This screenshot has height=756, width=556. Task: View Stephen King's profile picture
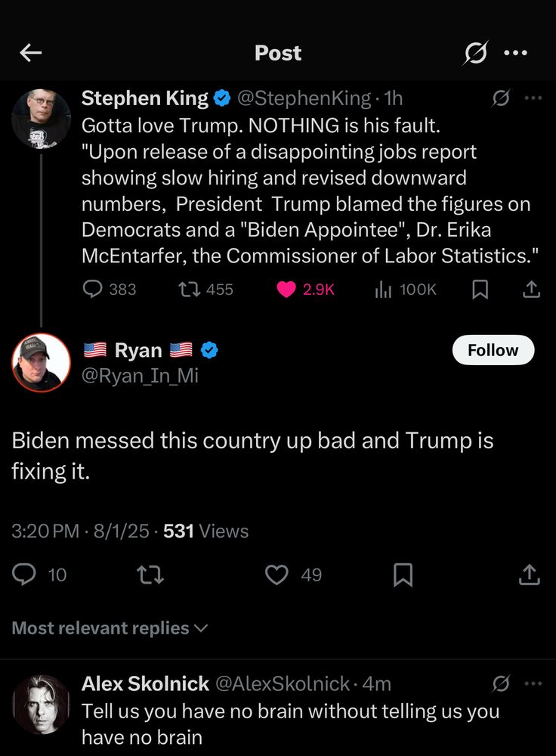(41, 117)
